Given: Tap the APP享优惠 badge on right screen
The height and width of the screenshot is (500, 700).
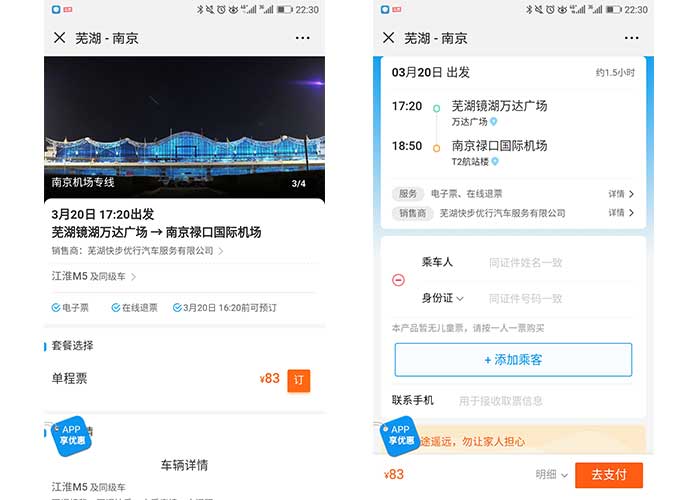Looking at the screenshot, I should click(x=400, y=435).
